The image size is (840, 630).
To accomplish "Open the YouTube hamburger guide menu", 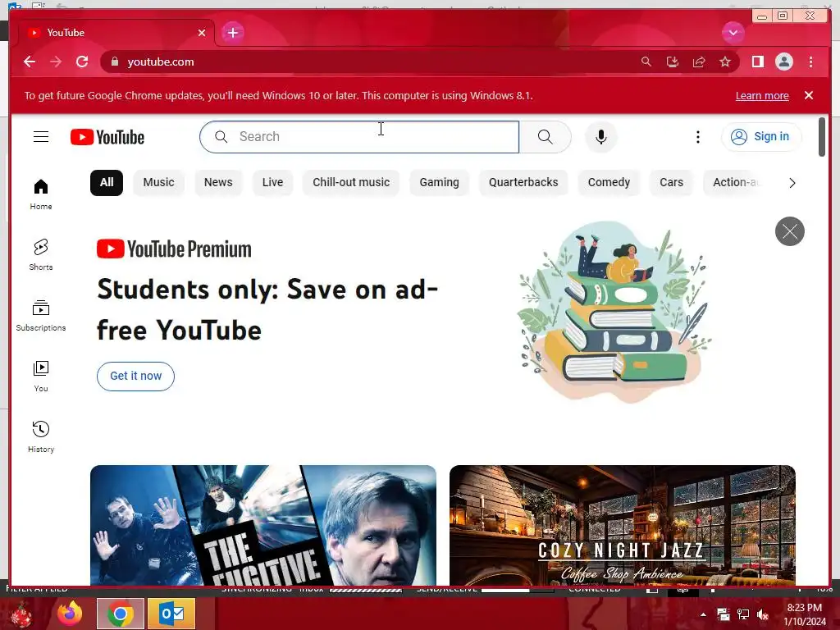I will tap(41, 137).
